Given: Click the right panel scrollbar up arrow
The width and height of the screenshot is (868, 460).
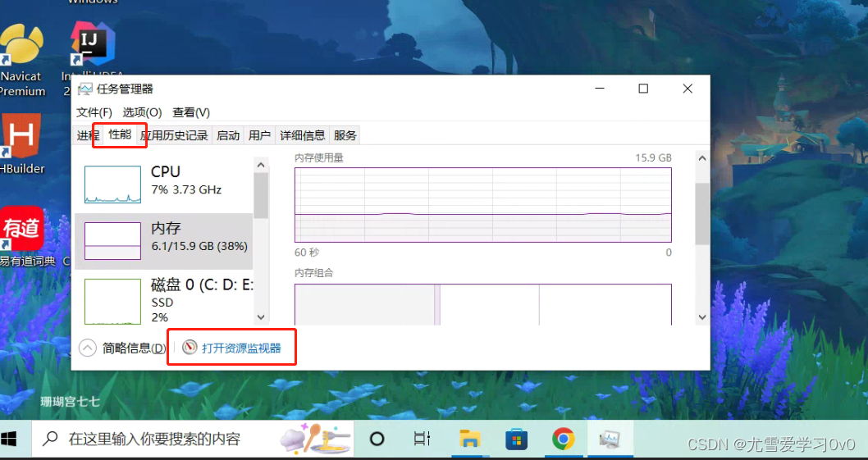Looking at the screenshot, I should click(x=702, y=158).
